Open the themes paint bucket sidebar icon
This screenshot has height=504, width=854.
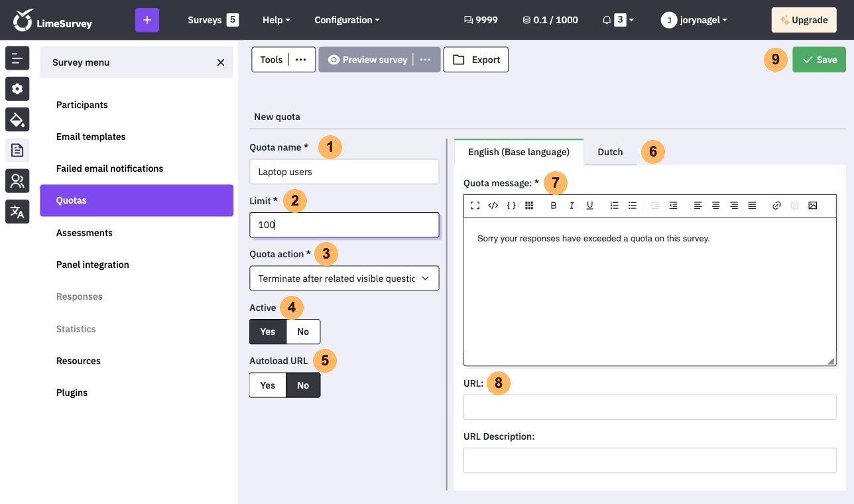pyautogui.click(x=17, y=119)
